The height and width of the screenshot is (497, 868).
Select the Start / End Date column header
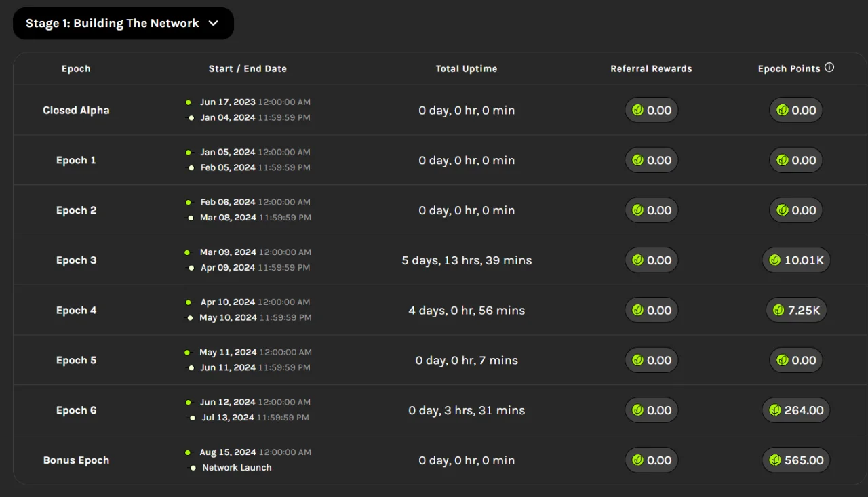point(248,68)
